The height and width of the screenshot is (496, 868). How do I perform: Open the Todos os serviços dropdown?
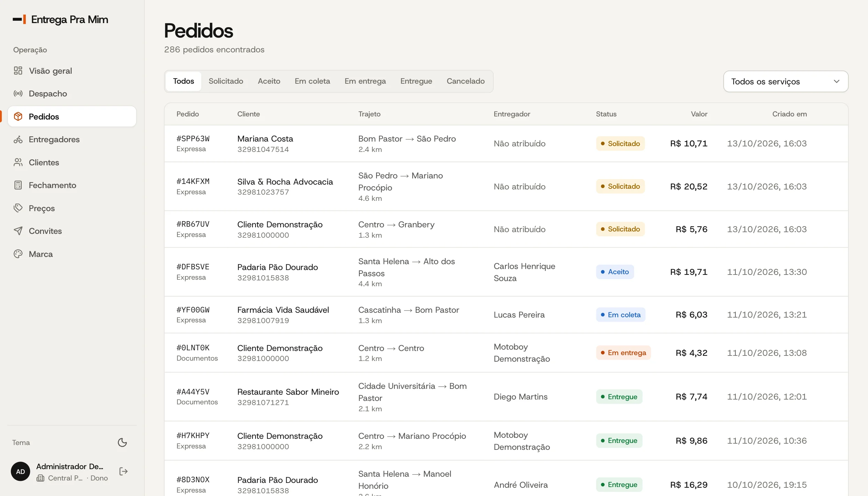pos(786,81)
